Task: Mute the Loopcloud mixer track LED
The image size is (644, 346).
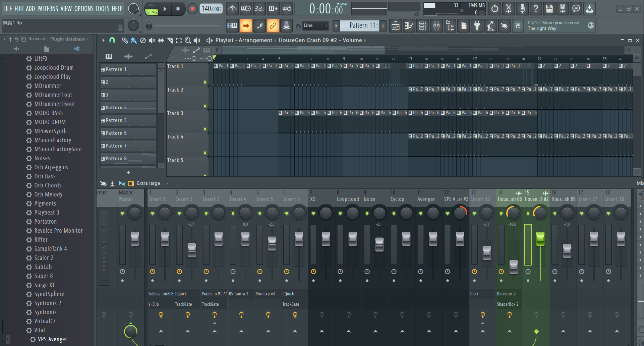Action: (x=340, y=213)
